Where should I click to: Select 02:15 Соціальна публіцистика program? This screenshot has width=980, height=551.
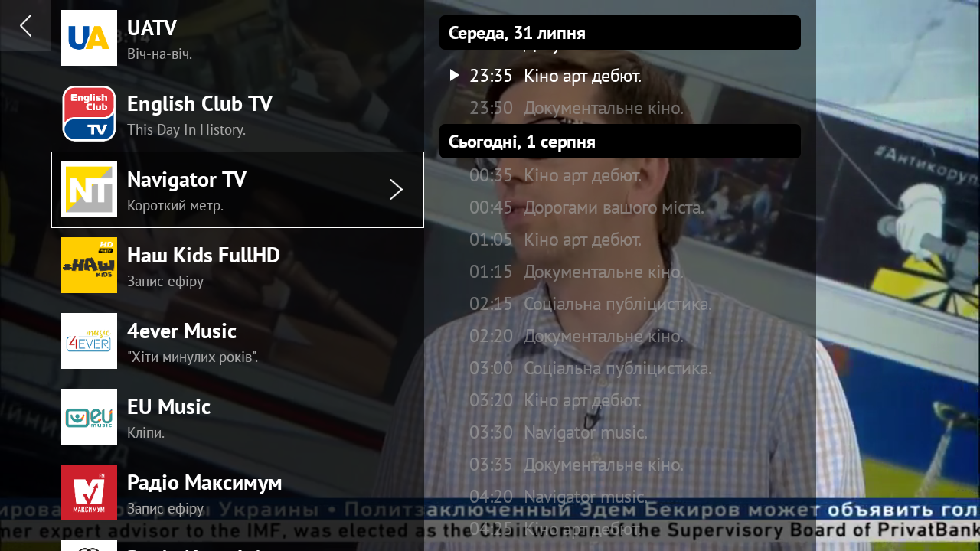(590, 304)
